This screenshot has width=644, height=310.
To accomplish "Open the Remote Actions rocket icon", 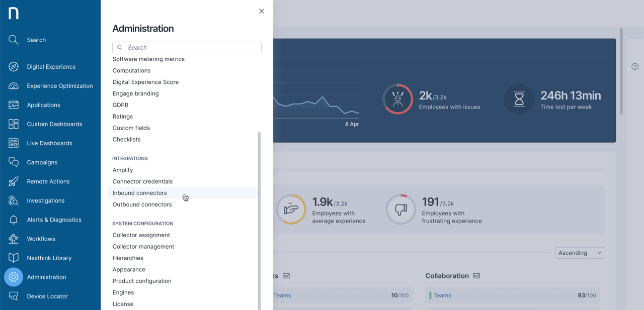I will (x=14, y=181).
